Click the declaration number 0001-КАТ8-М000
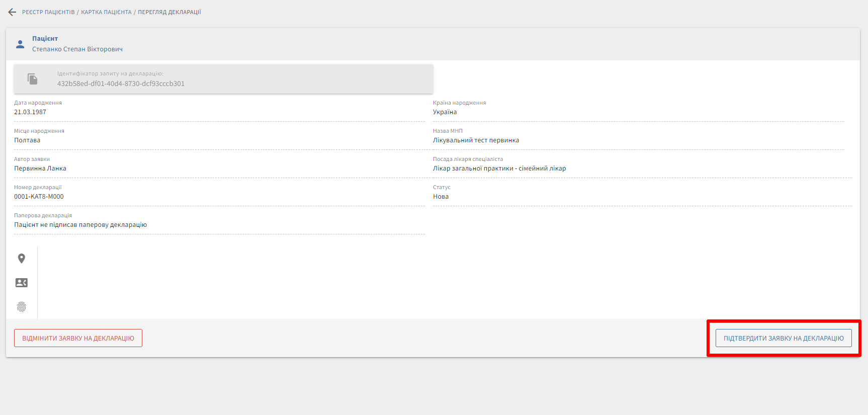The width and height of the screenshot is (868, 415). tap(39, 197)
